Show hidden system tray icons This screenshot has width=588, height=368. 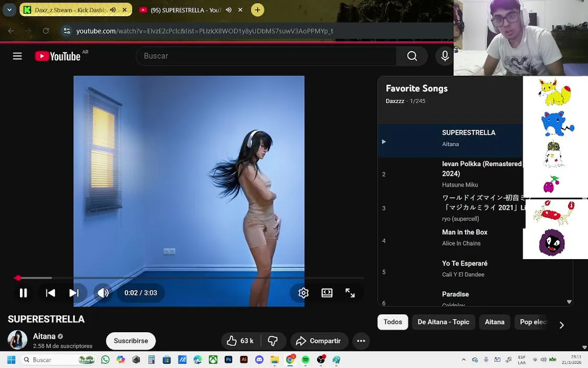coord(463,360)
